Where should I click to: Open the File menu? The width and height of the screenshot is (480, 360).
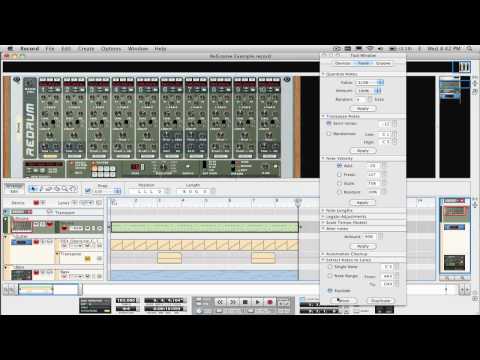(50, 49)
